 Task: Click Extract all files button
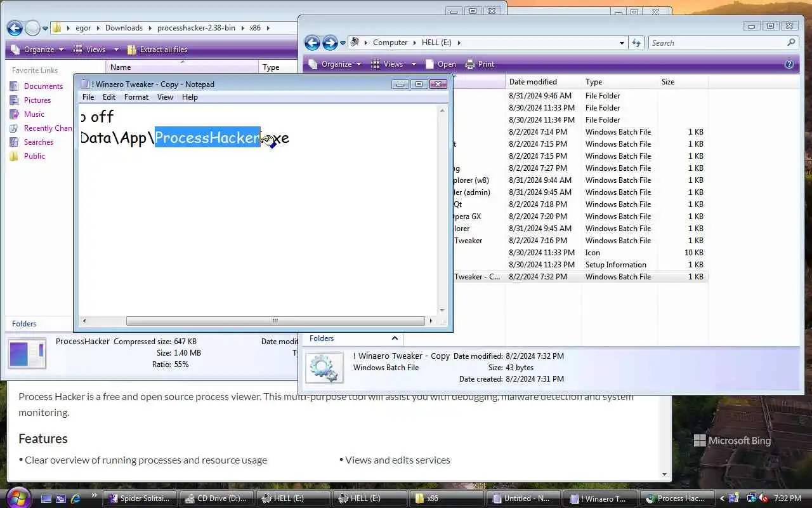click(x=157, y=50)
